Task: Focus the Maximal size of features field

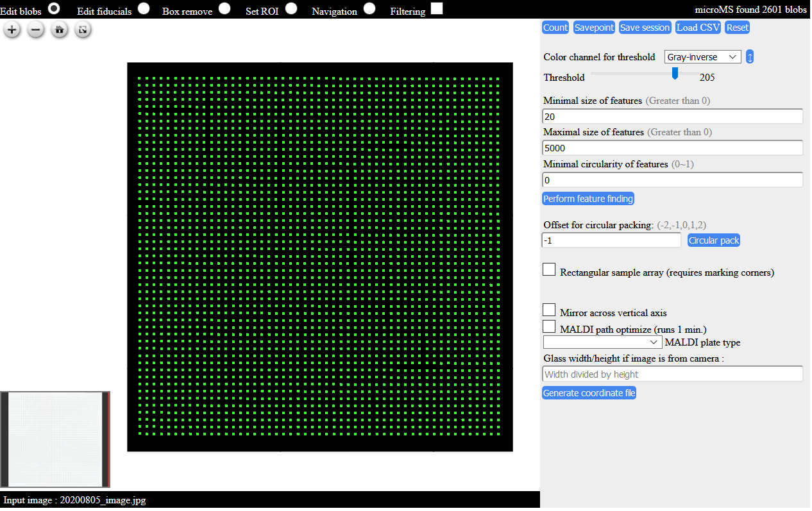Action: pos(673,148)
